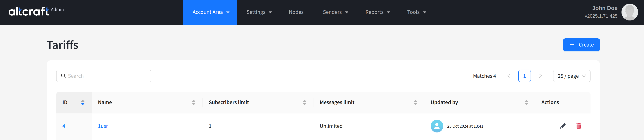Click the Create tariff button
Screen dimensions: 644x140
[581, 45]
